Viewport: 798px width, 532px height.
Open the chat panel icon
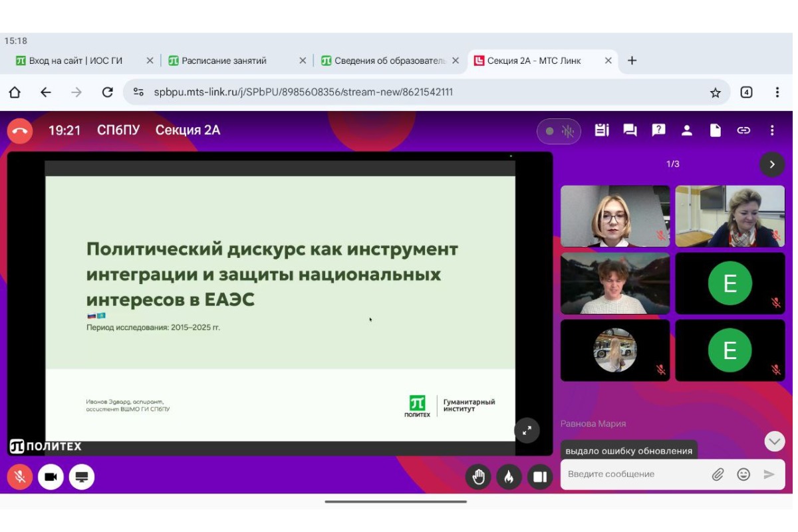(x=630, y=130)
